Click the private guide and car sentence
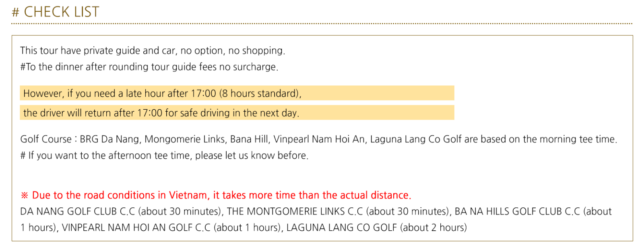 [153, 50]
